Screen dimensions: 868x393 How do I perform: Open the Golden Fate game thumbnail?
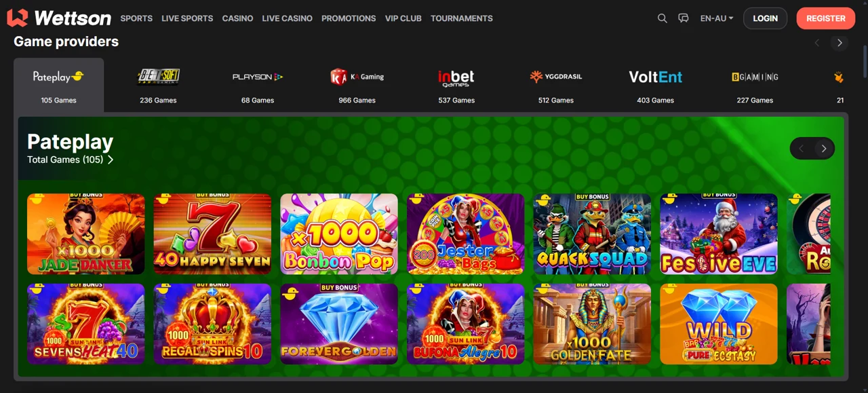592,324
